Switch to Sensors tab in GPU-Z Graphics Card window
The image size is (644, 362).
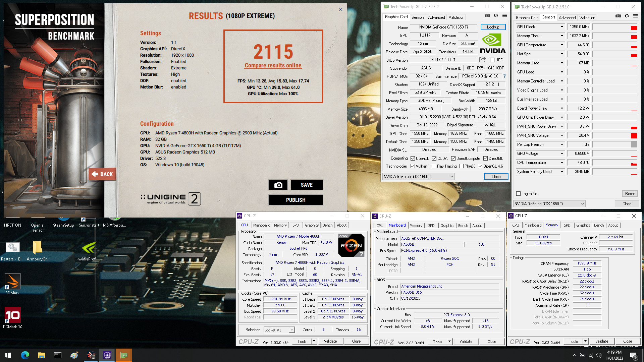[418, 17]
